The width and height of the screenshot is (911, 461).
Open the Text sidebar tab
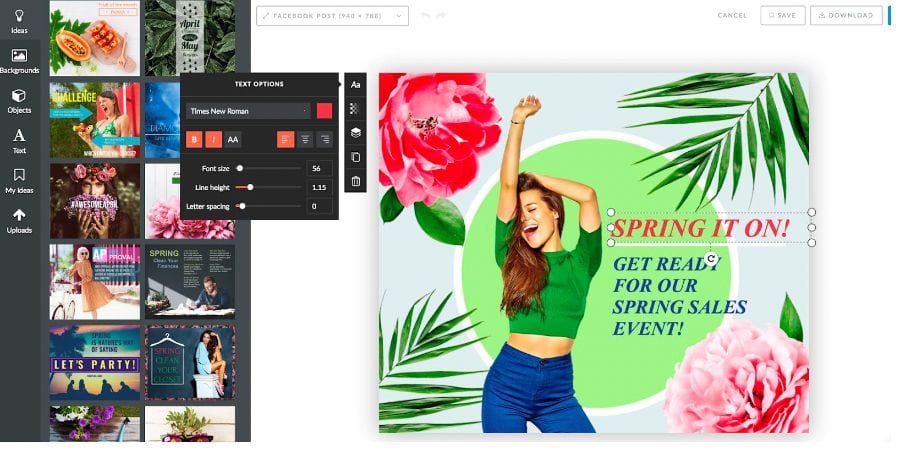click(x=19, y=141)
